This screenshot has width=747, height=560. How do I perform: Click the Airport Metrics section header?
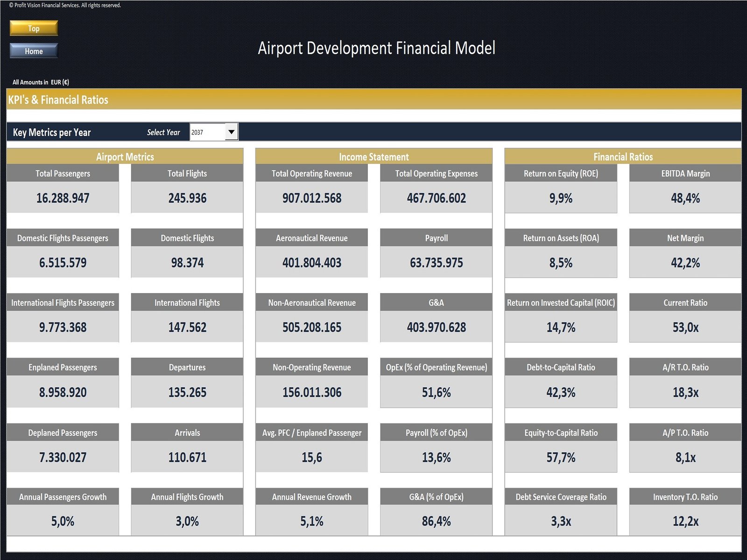pos(125,157)
